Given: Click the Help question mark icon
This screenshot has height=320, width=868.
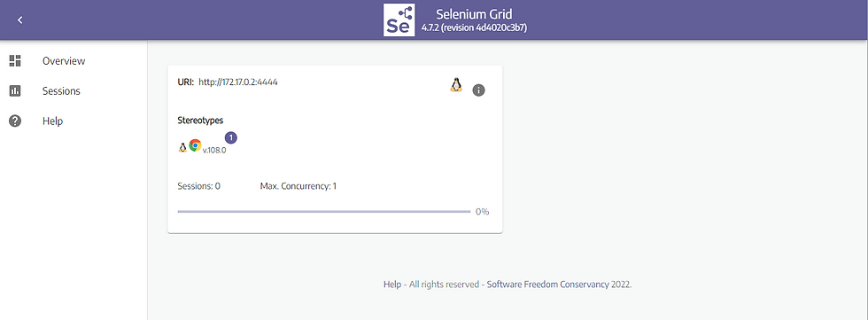Looking at the screenshot, I should [15, 121].
